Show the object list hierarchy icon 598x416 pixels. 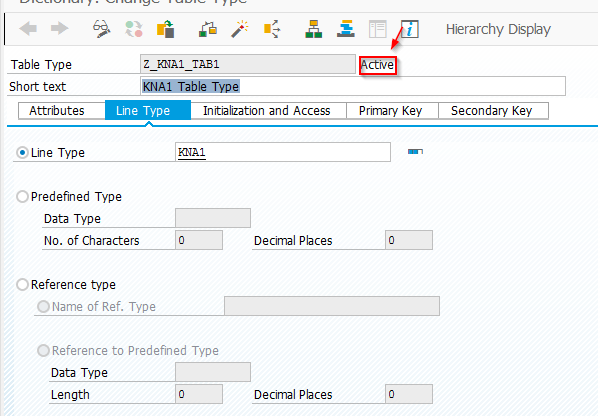tap(313, 29)
